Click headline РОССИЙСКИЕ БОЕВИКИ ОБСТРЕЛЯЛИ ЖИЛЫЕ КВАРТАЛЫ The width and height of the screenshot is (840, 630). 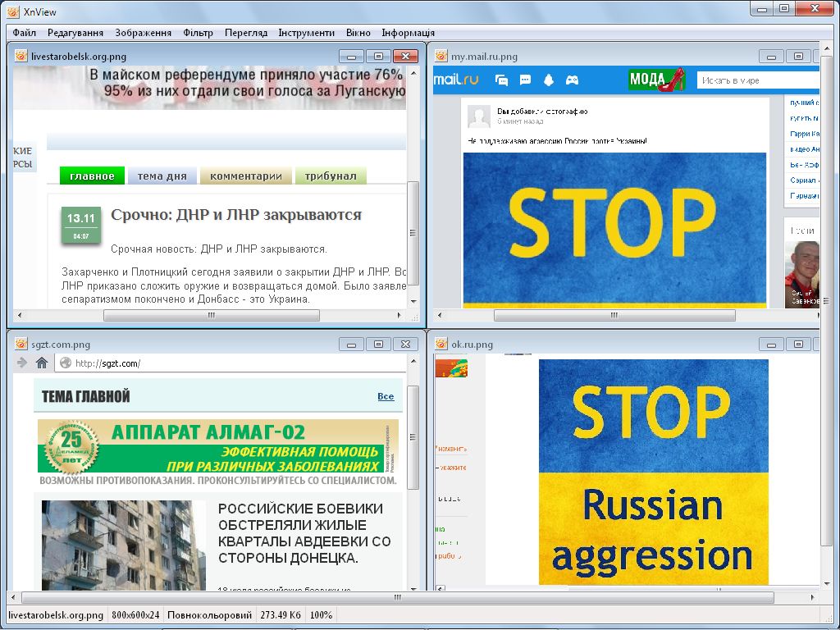tap(304, 533)
